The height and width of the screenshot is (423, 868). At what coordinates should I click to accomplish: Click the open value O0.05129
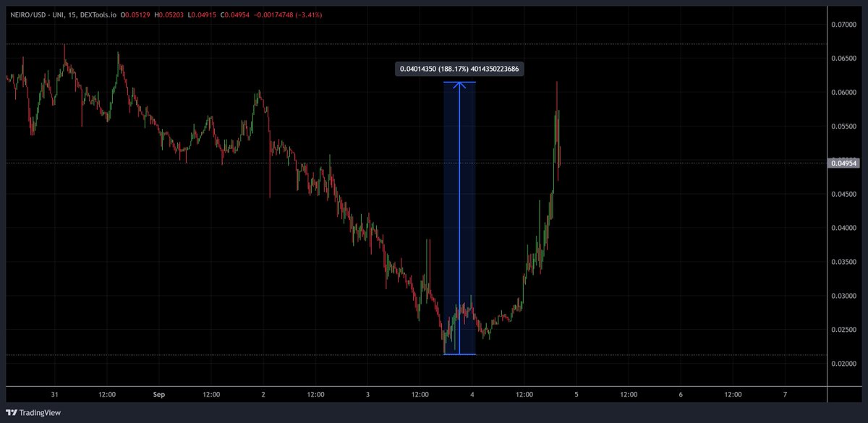click(135, 14)
